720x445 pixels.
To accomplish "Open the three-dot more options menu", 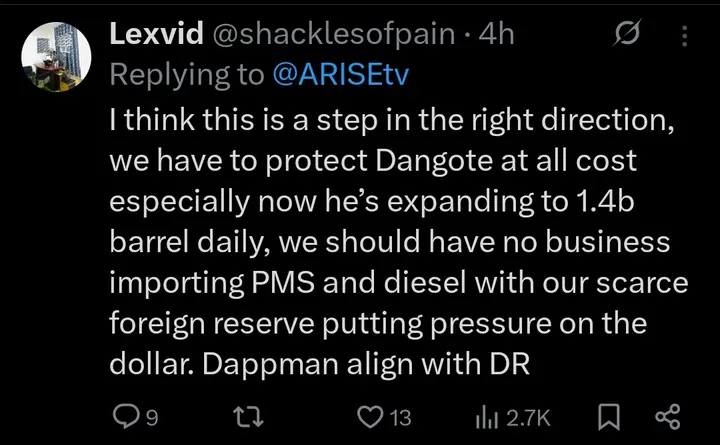I will pos(685,36).
